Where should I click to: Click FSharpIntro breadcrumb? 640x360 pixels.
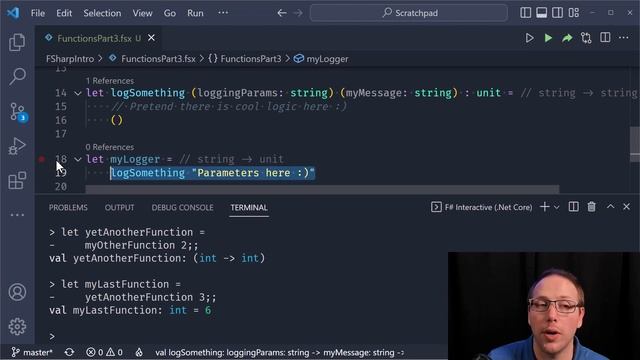(70, 59)
